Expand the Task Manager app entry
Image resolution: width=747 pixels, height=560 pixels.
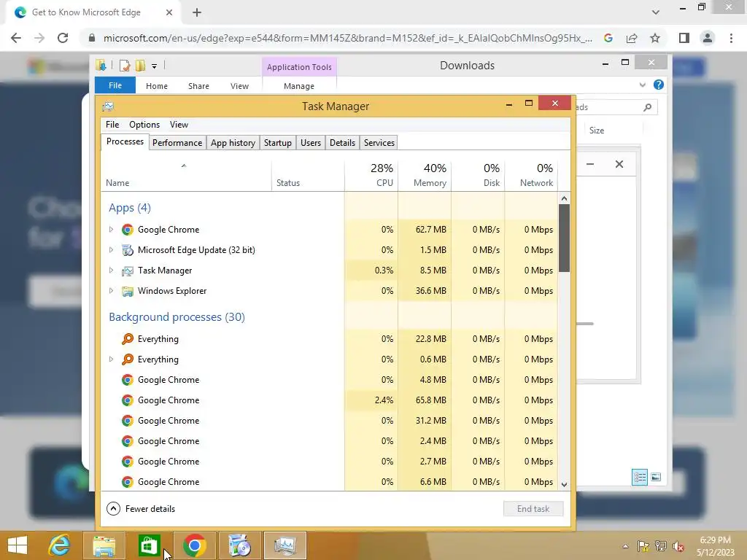tap(111, 271)
